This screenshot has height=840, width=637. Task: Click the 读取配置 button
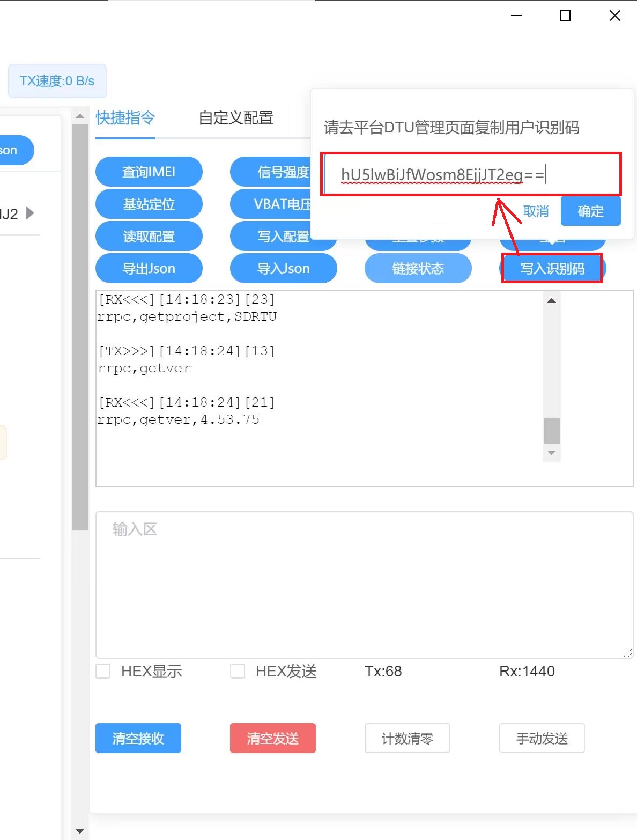[x=149, y=237]
